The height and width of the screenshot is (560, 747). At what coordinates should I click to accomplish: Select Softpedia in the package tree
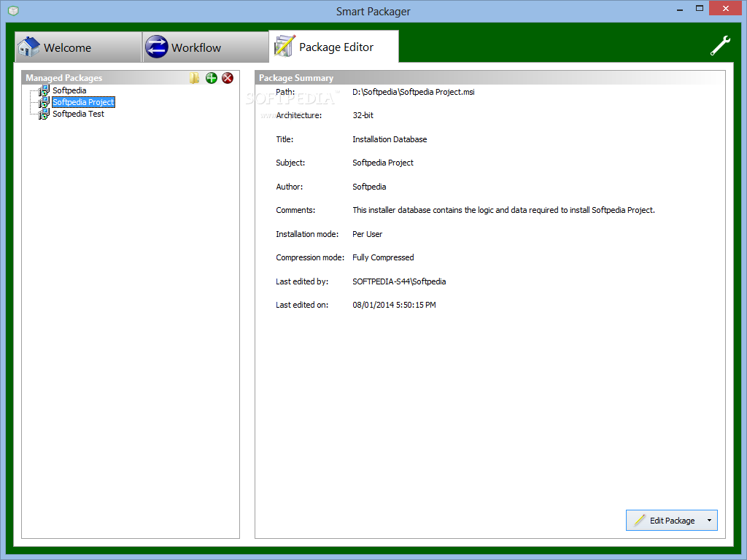[69, 90]
